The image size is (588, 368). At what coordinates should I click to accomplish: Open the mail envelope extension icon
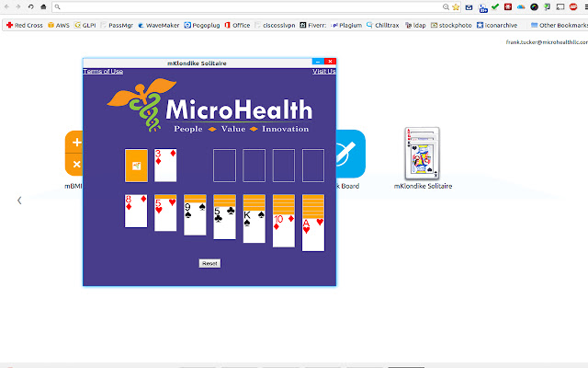point(469,7)
